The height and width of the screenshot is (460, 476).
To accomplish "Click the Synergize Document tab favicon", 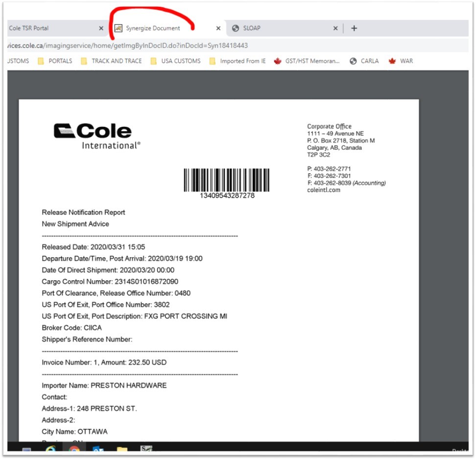I will pos(119,28).
